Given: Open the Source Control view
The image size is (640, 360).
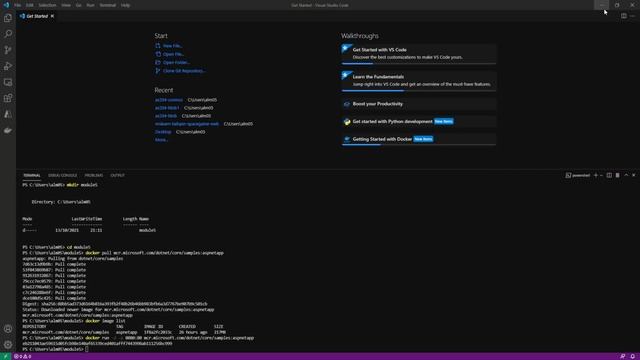Looking at the screenshot, I should click(8, 50).
